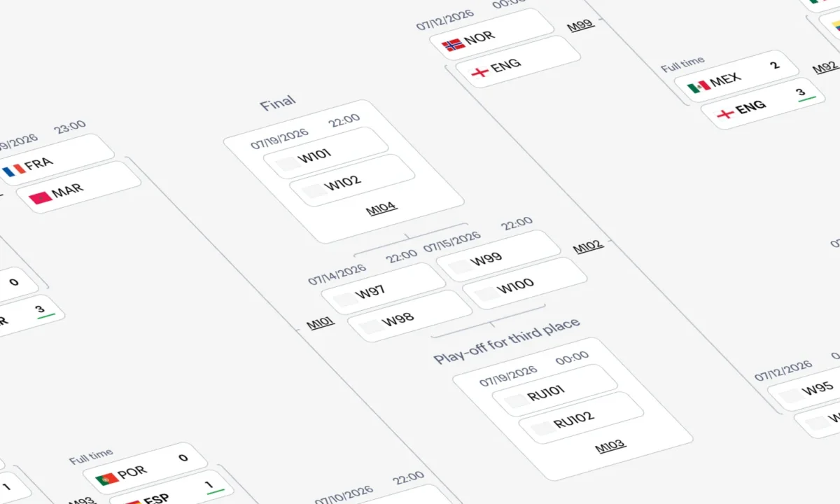This screenshot has height=504, width=840.
Task: Select the MEX team card
Action: pos(736,76)
